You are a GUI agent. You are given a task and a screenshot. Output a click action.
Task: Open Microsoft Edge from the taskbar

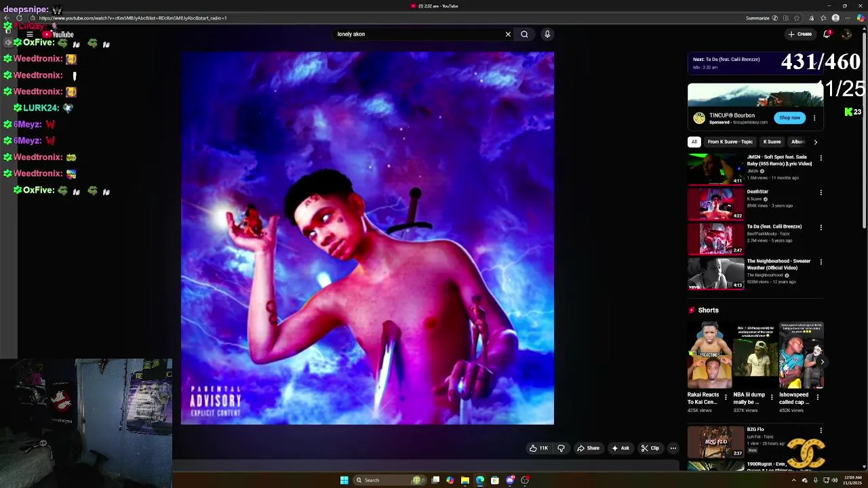click(x=480, y=480)
